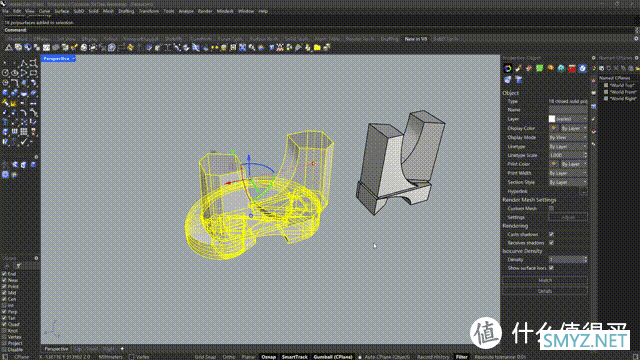Click the Details button in Properties
The width and height of the screenshot is (640, 360).
[x=545, y=291]
